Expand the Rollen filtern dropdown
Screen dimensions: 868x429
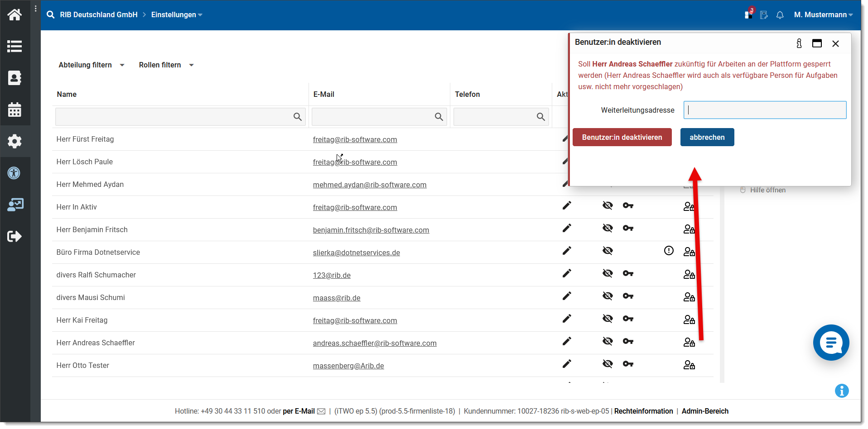coord(166,65)
